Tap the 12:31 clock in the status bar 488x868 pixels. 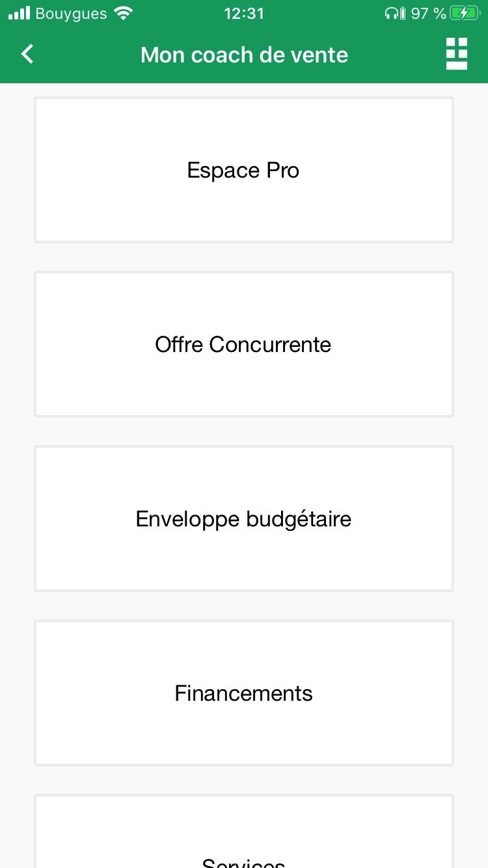click(x=244, y=13)
